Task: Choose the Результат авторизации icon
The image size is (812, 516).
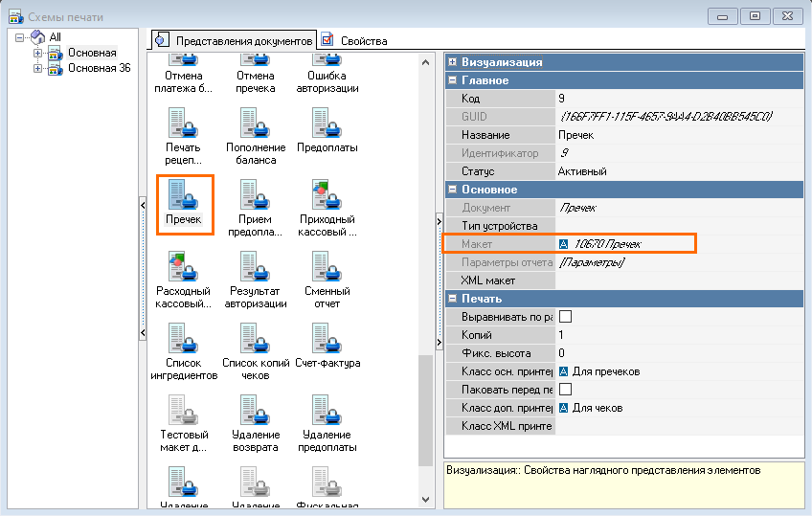Action: point(256,267)
